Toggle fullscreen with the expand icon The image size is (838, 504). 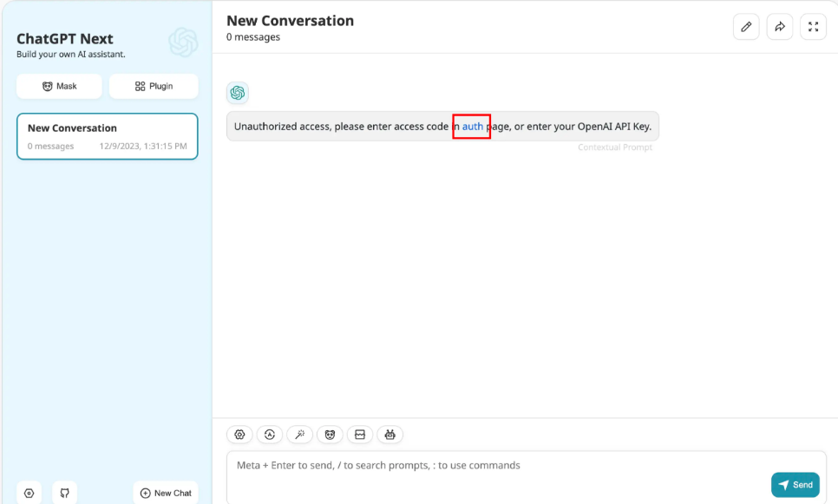point(814,27)
